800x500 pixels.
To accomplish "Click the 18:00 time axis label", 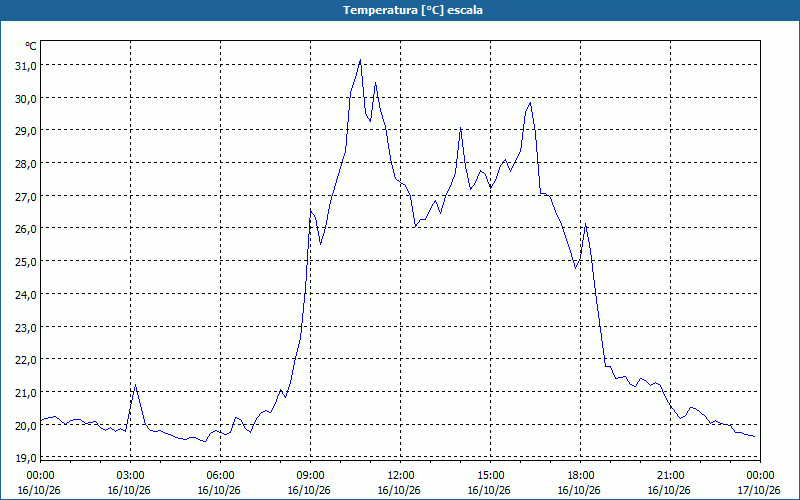I will coord(580,476).
